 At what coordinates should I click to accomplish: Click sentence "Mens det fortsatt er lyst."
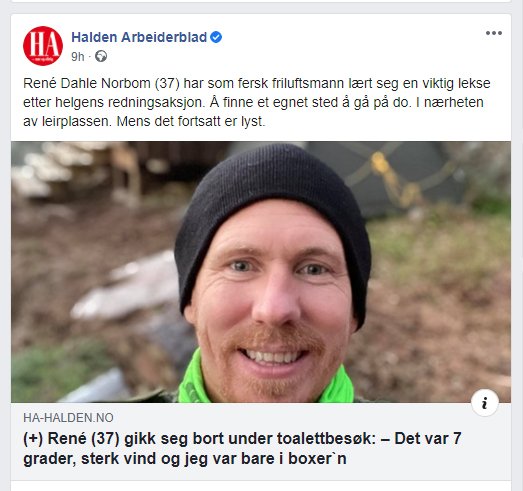click(191, 121)
